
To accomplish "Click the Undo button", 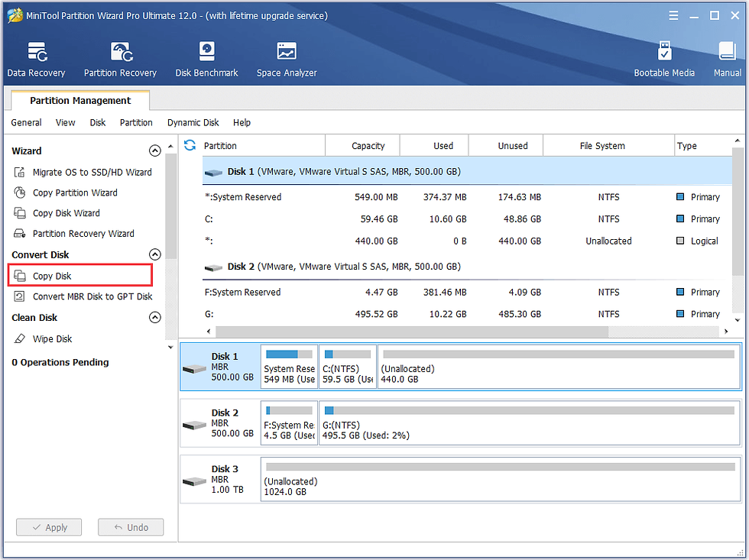I will [131, 527].
